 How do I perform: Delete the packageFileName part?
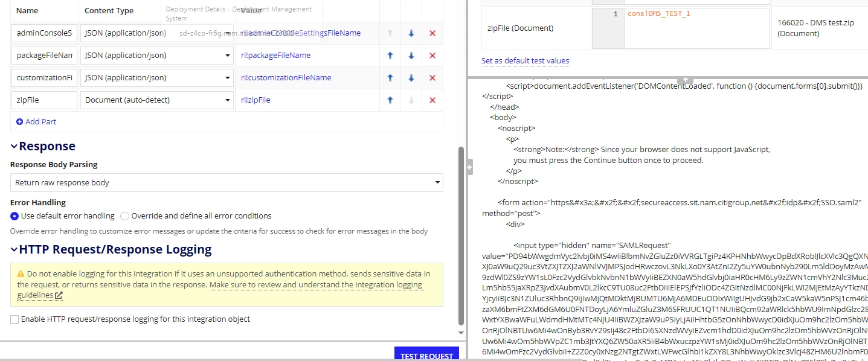click(x=432, y=56)
